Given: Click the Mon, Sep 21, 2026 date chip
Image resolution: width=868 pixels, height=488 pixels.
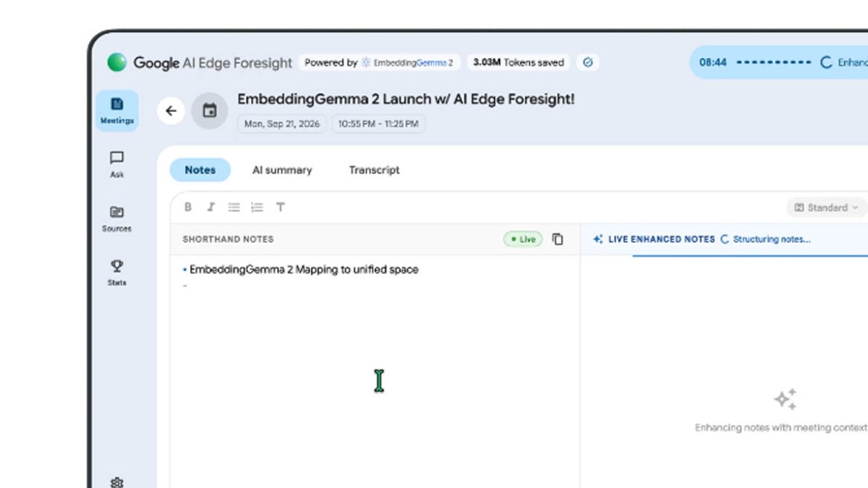Looking at the screenshot, I should pyautogui.click(x=282, y=124).
